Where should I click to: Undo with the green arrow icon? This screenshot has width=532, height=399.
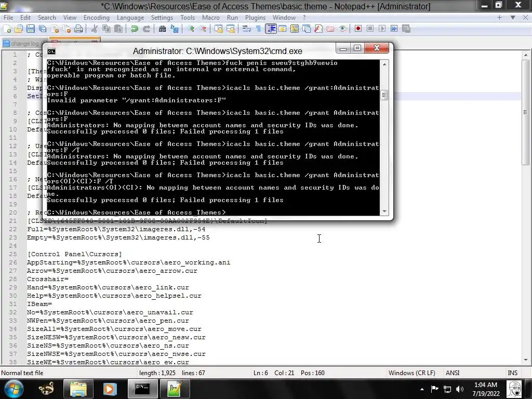[x=135, y=29]
